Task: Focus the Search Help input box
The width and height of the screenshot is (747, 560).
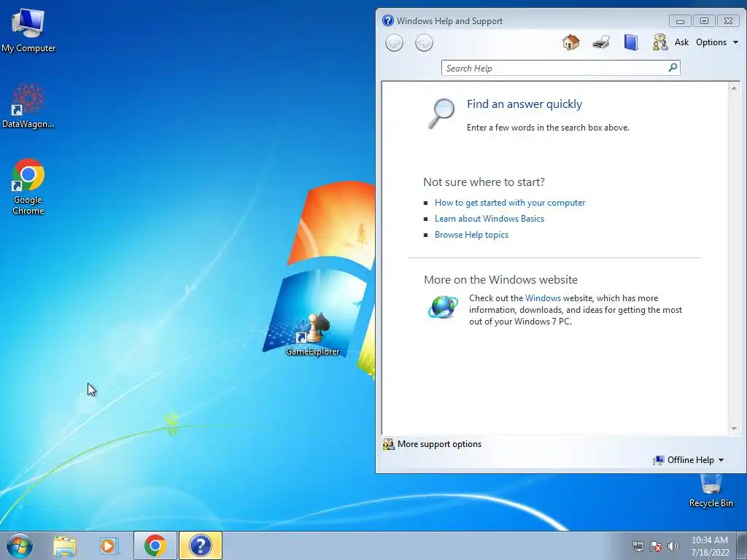Action: pos(554,68)
